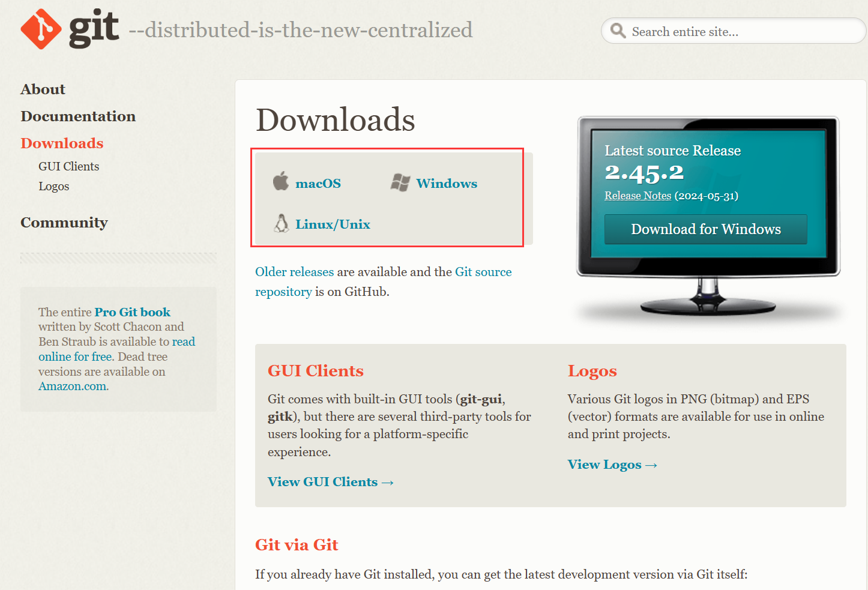The width and height of the screenshot is (868, 590).
Task: Open the Pro Git book link
Action: coord(133,312)
